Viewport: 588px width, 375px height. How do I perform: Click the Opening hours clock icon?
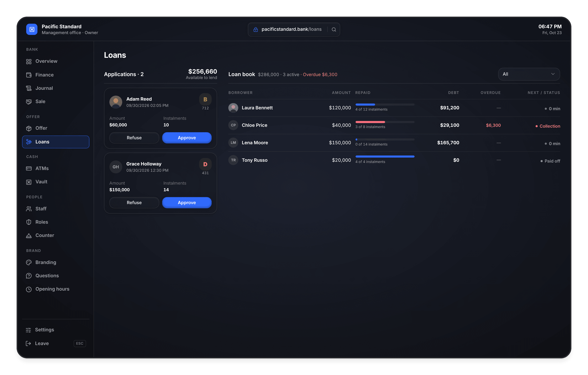tap(29, 289)
